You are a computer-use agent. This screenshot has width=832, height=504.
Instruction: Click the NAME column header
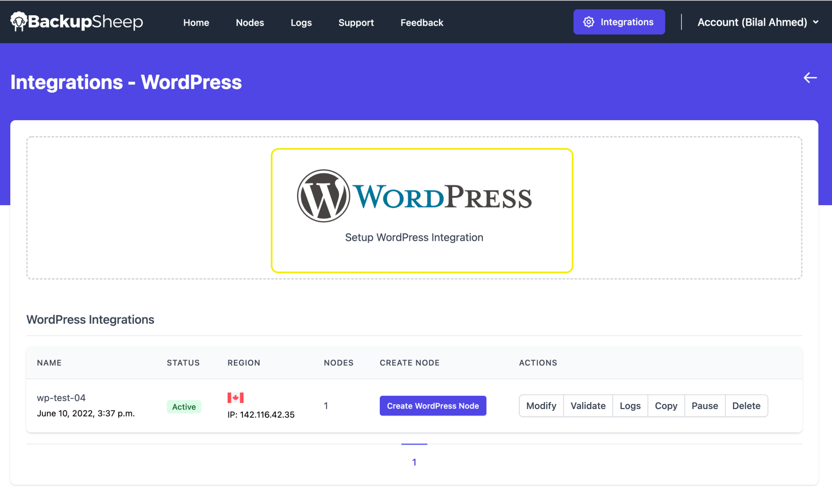49,363
